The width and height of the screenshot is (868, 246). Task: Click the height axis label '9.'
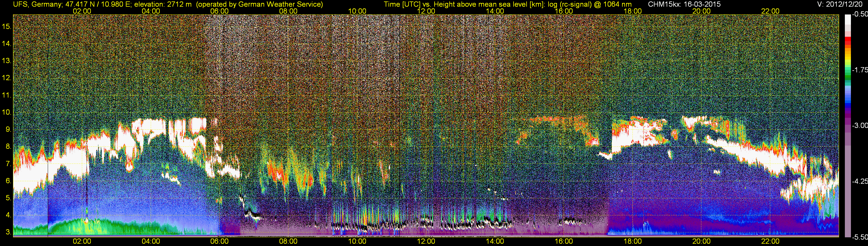coord(8,130)
